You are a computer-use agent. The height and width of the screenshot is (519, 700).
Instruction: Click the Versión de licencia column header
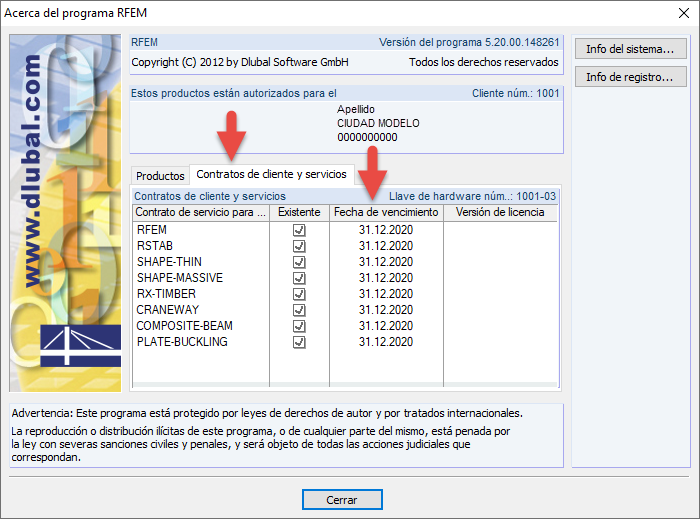[500, 212]
